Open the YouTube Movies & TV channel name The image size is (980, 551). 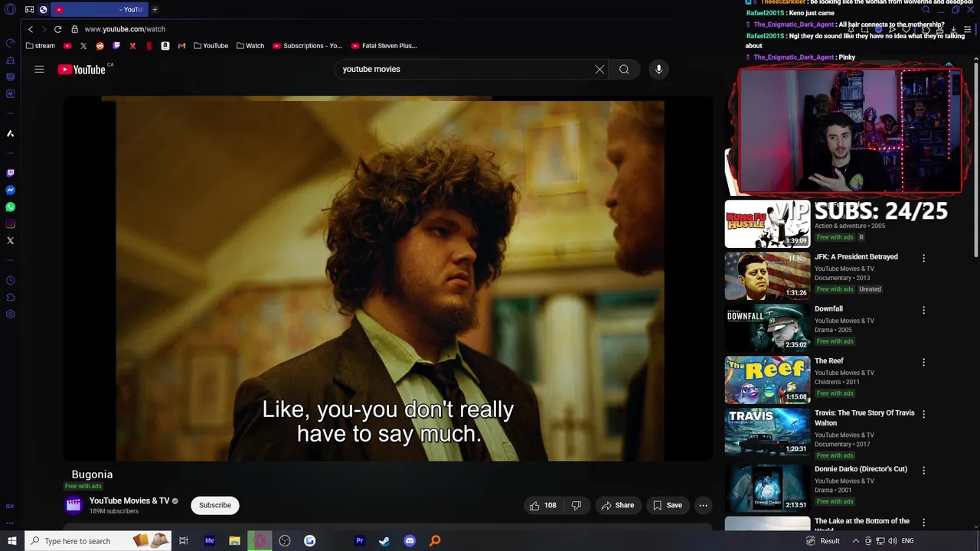(x=129, y=500)
